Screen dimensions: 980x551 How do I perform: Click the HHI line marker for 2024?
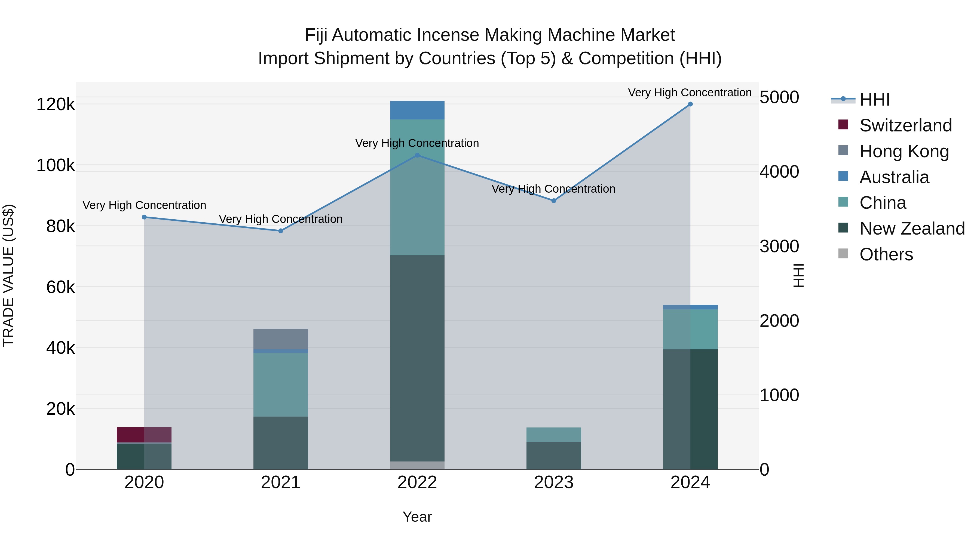click(x=690, y=104)
